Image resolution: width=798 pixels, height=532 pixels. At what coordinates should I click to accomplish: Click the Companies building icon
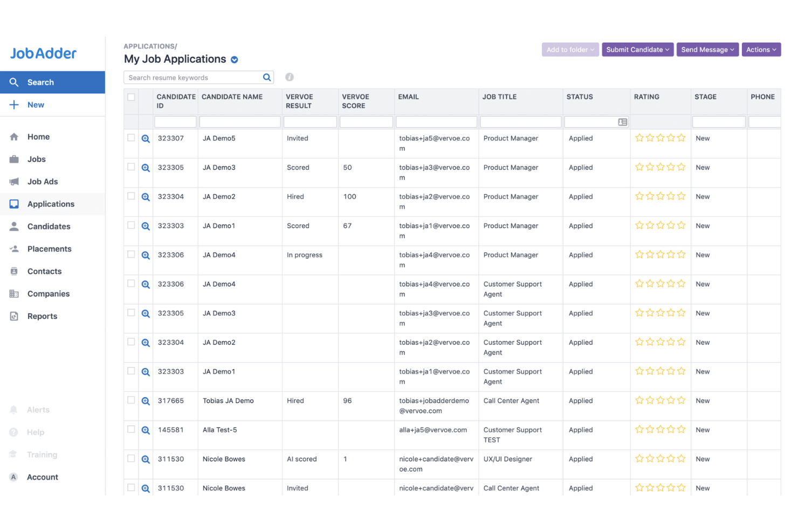(x=14, y=294)
